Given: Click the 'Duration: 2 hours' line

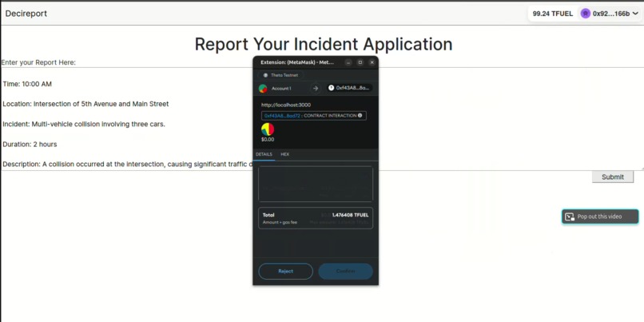Looking at the screenshot, I should (x=30, y=144).
